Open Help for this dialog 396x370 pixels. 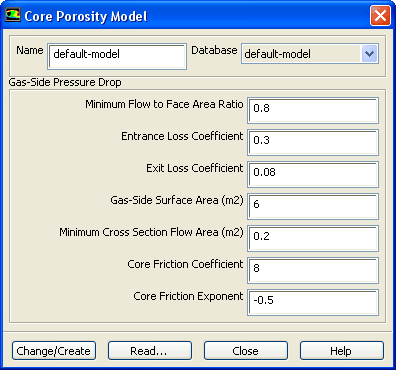[x=342, y=351]
